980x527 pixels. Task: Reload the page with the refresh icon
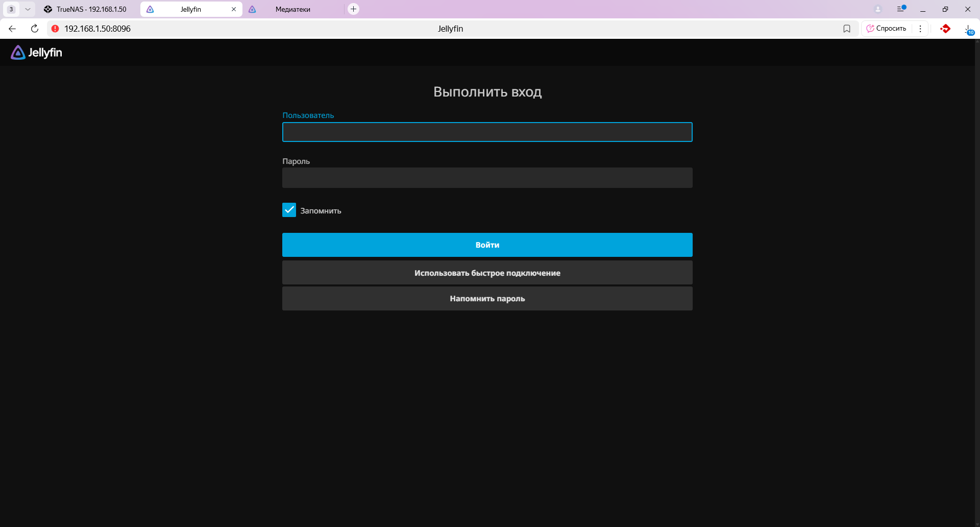click(x=35, y=29)
